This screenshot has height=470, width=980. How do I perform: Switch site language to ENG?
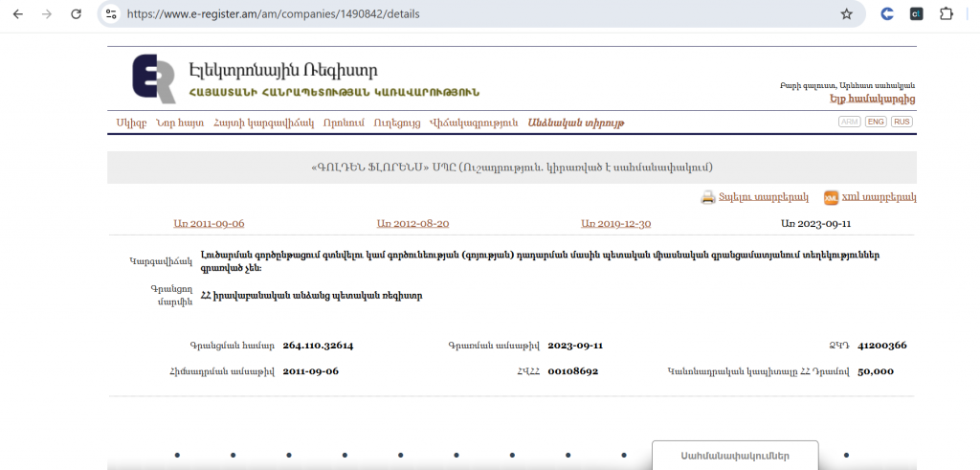tap(875, 122)
